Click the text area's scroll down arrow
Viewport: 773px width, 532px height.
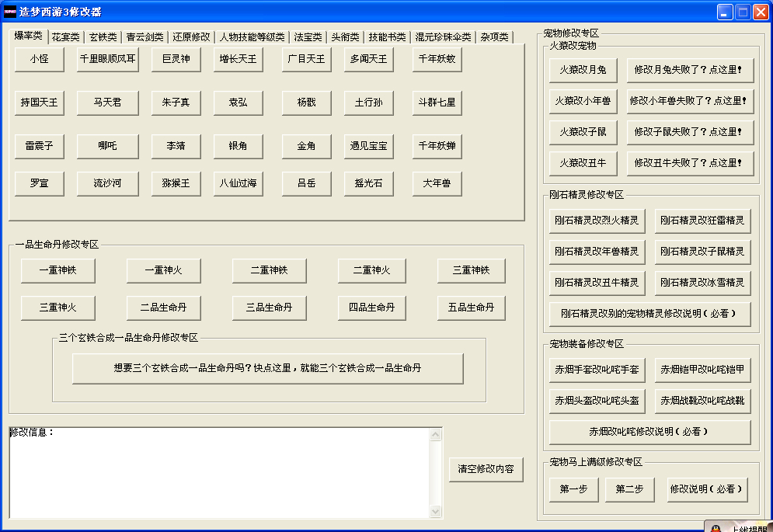point(435,512)
